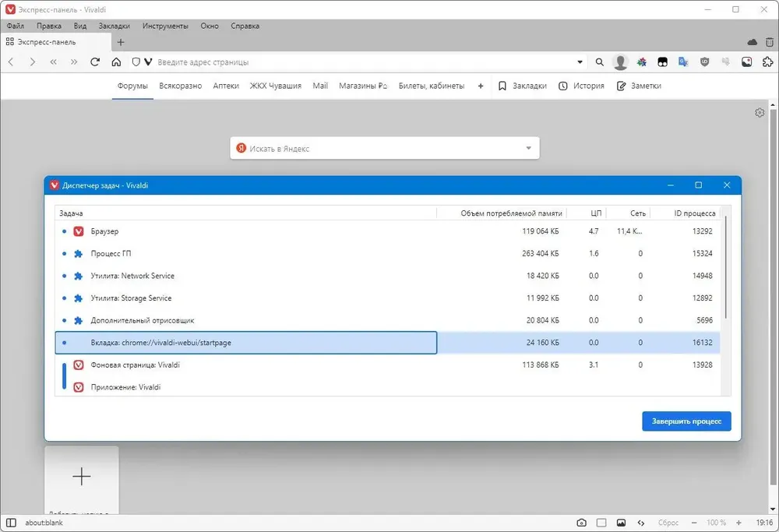Open closed tabs trash icon
Viewport: 779px width, 532px height.
point(770,42)
